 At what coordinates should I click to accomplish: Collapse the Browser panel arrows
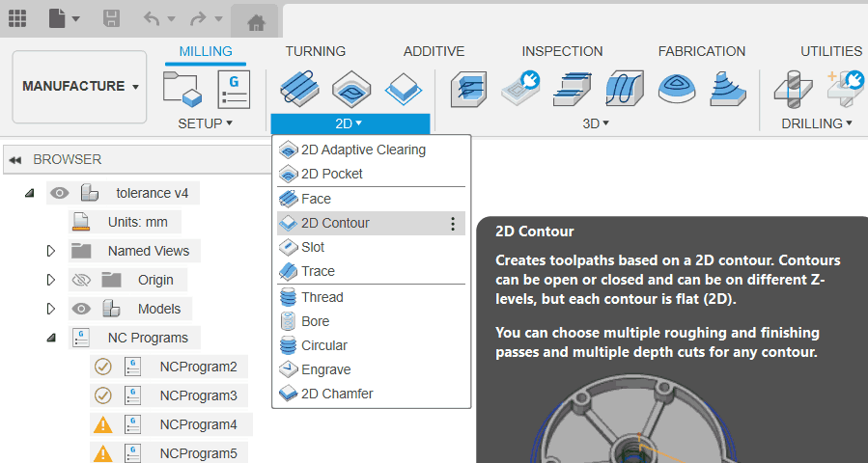coord(14,160)
